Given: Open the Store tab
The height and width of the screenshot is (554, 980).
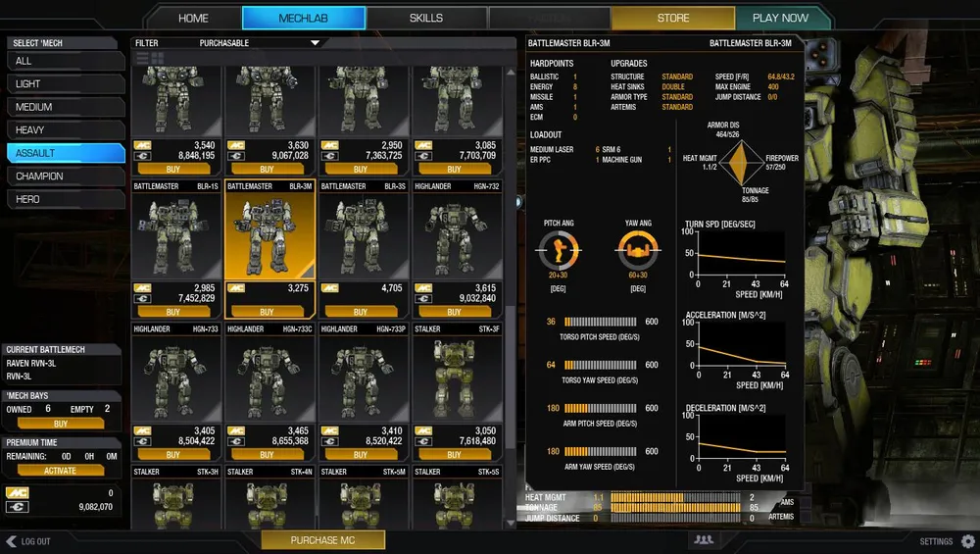Looking at the screenshot, I should [x=673, y=18].
